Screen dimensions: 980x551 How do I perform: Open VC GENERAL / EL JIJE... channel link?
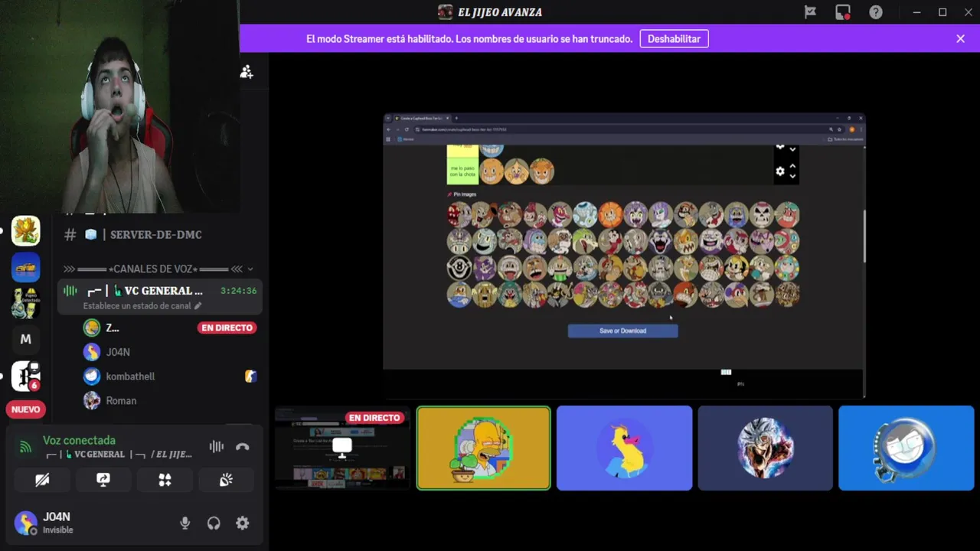click(119, 454)
